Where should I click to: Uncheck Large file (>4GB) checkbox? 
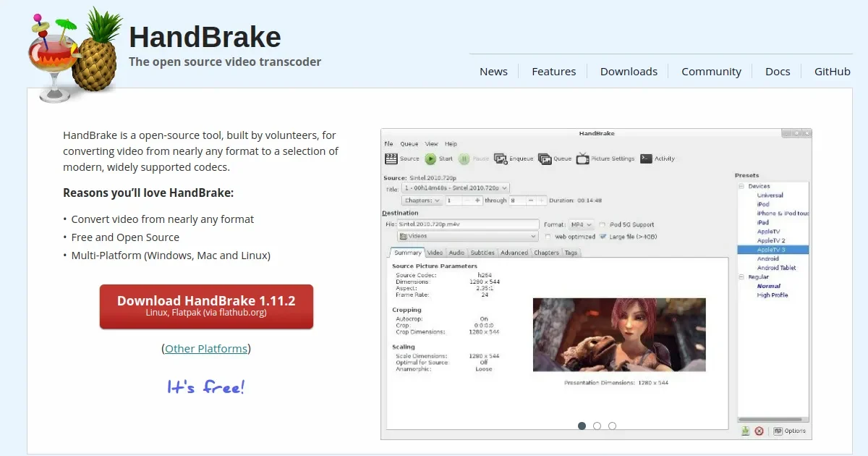[x=603, y=237]
